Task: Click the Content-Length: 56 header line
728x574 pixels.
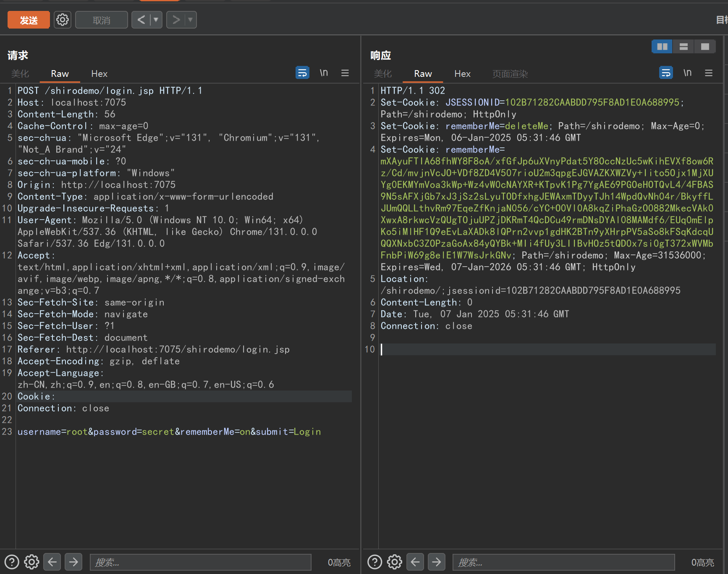Action: click(66, 114)
